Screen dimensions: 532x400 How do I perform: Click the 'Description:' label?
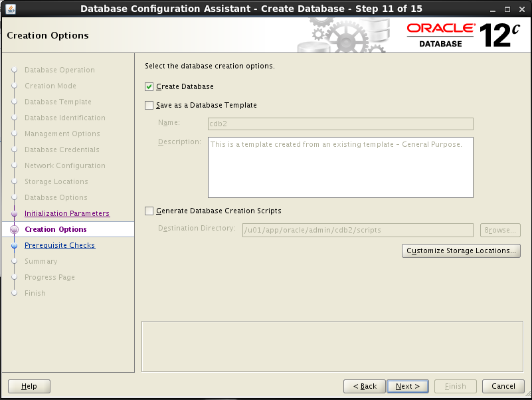(179, 142)
